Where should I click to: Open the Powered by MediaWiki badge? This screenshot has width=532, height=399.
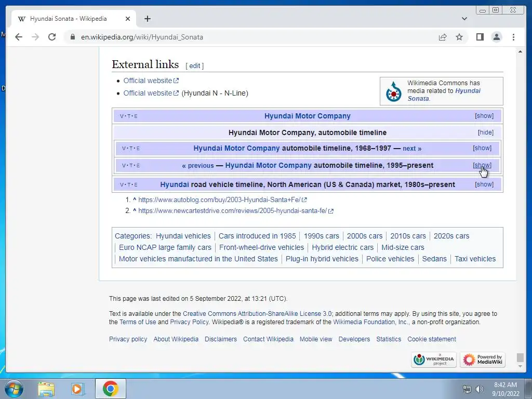click(x=483, y=360)
